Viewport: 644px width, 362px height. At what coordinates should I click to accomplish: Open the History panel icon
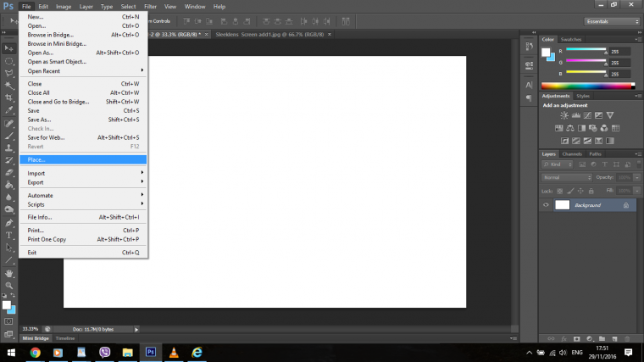tap(529, 46)
